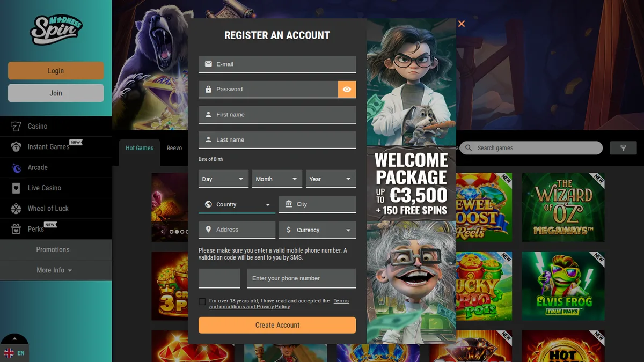The width and height of the screenshot is (644, 362).
Task: Click the UK flag language icon
Action: pyautogui.click(x=9, y=353)
